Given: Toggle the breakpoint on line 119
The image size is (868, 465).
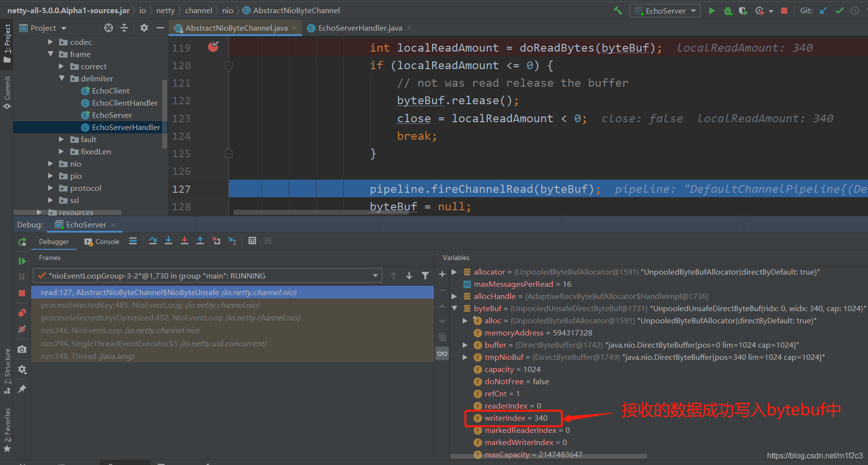Looking at the screenshot, I should point(213,47).
